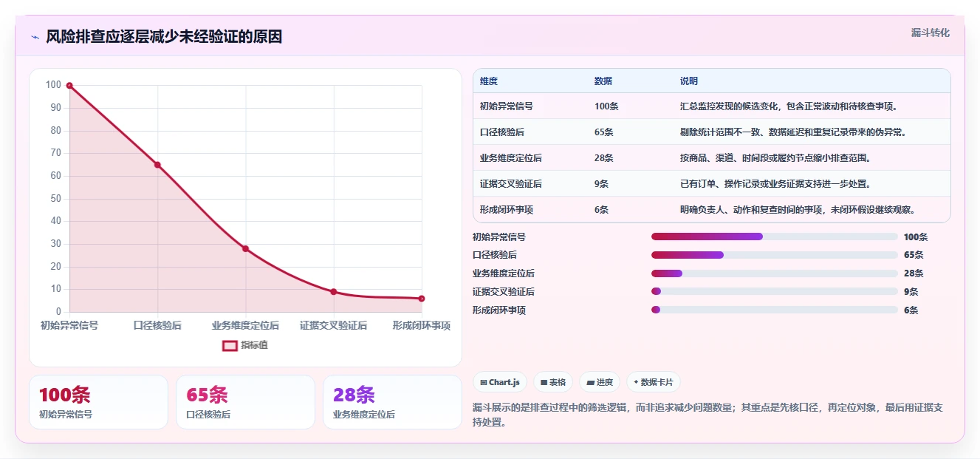The image size is (980, 459).
Task: Click description starting 剔除统计范围不一致
Action: tap(793, 132)
